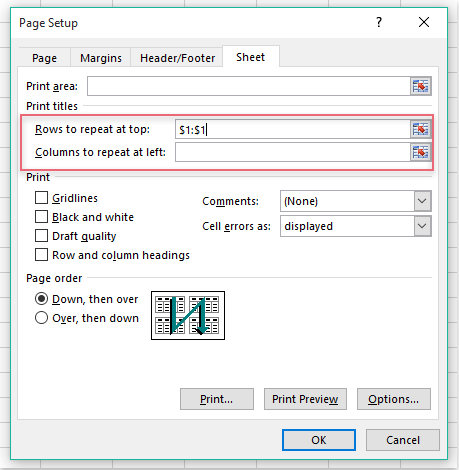Check the Black and white option
The image size is (459, 470).
pos(41,217)
